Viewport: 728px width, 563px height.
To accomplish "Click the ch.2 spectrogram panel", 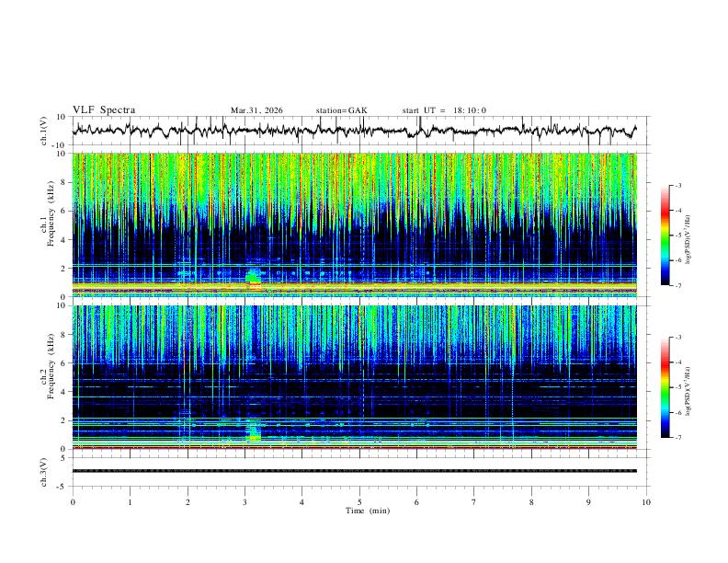I will pos(355,377).
